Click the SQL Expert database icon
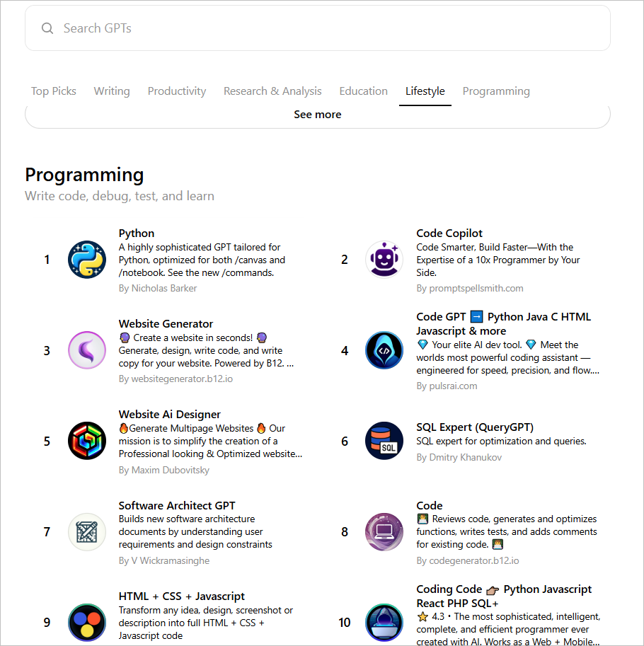Screen dimensions: 644x646 pos(384,441)
